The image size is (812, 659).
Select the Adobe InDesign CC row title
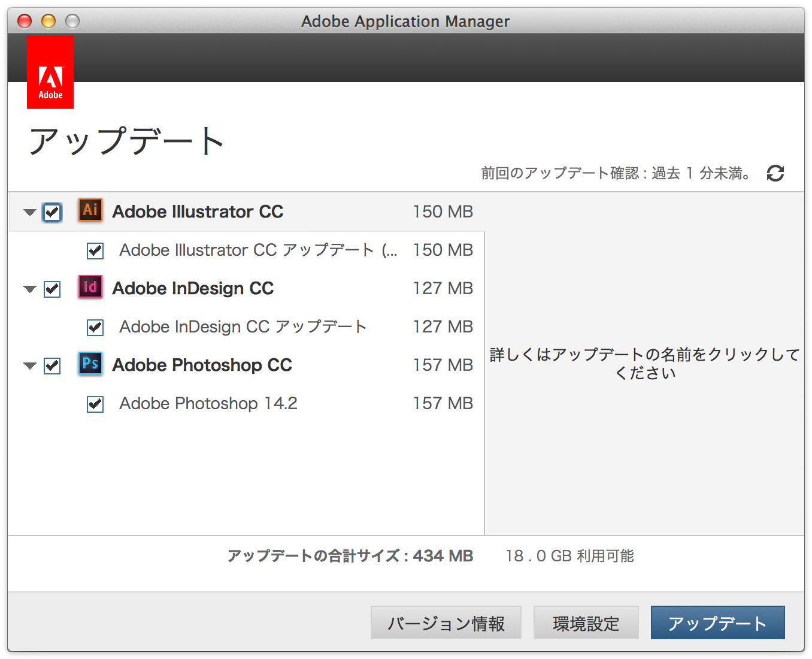(193, 288)
